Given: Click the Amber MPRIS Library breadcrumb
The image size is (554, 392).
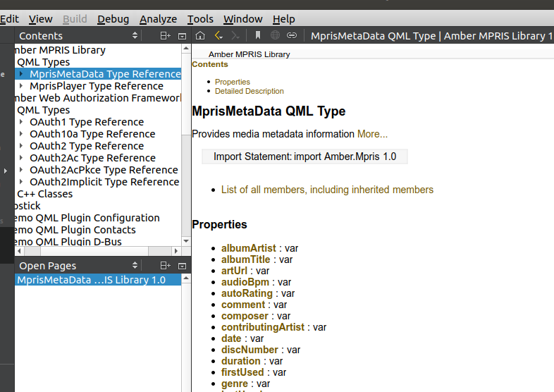Looking at the screenshot, I should point(249,54).
